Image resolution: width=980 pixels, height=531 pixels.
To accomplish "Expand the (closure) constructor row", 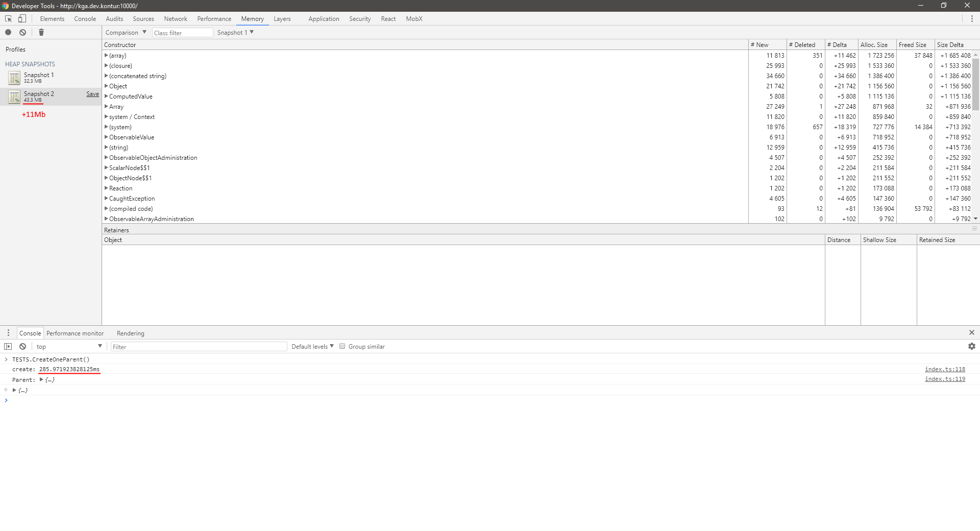I will coord(106,65).
